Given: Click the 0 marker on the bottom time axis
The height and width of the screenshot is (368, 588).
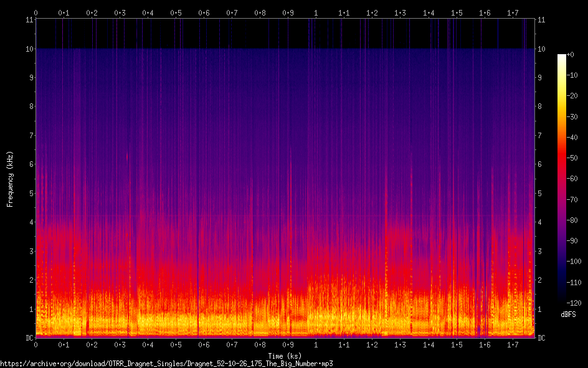Looking at the screenshot, I should [x=36, y=345].
